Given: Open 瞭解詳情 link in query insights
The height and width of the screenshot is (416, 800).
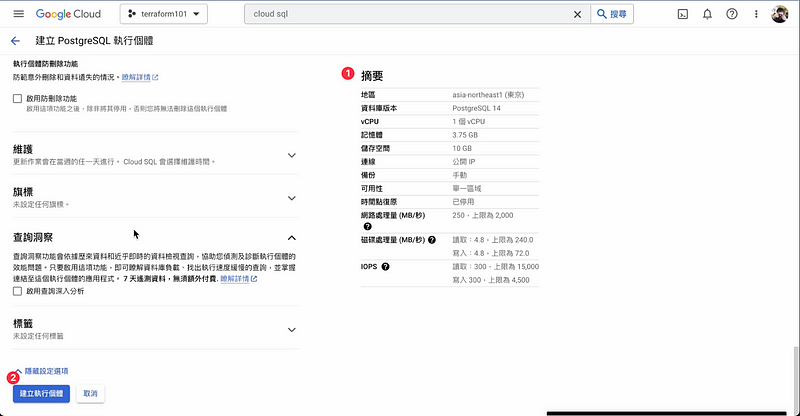Looking at the screenshot, I should (x=239, y=279).
